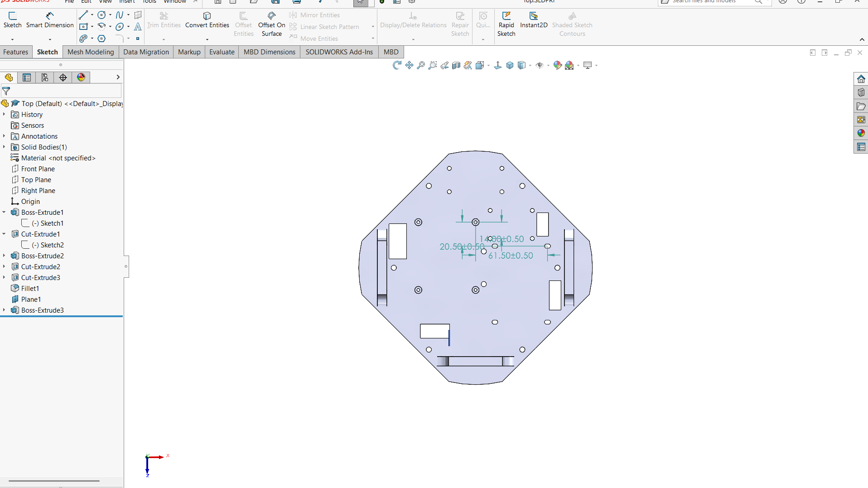Click the Previous View icon
868x488 pixels.
(444, 65)
